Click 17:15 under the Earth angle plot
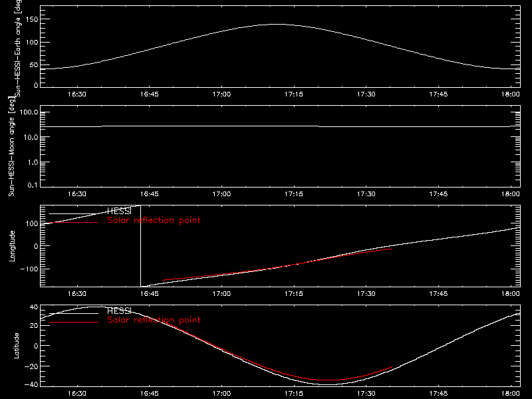This screenshot has width=532, height=399. pos(294,94)
